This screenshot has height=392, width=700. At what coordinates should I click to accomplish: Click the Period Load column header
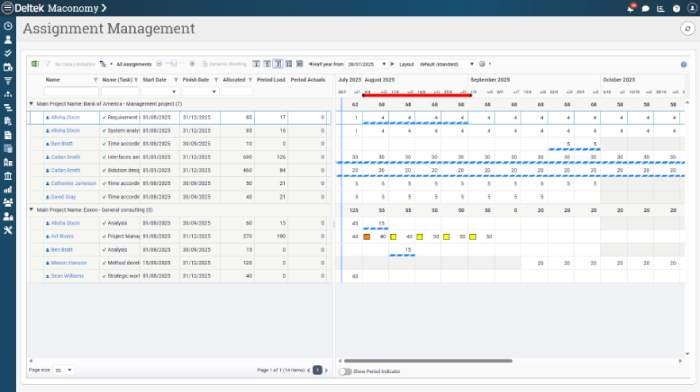(271, 80)
